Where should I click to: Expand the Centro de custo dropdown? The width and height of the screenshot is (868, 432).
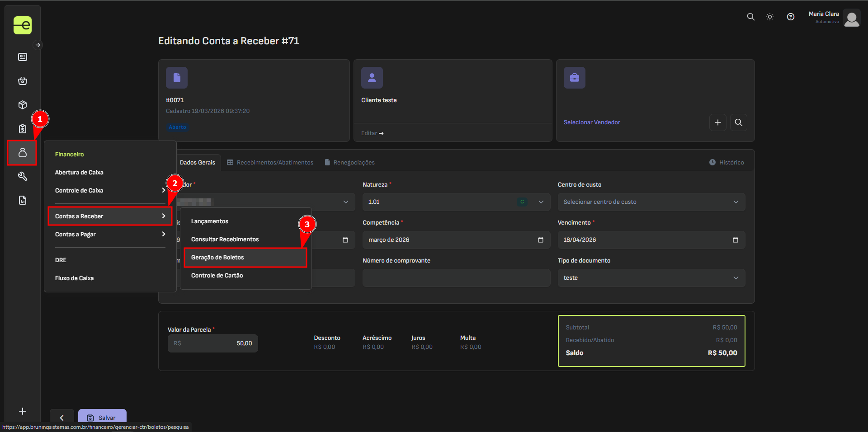coord(651,202)
